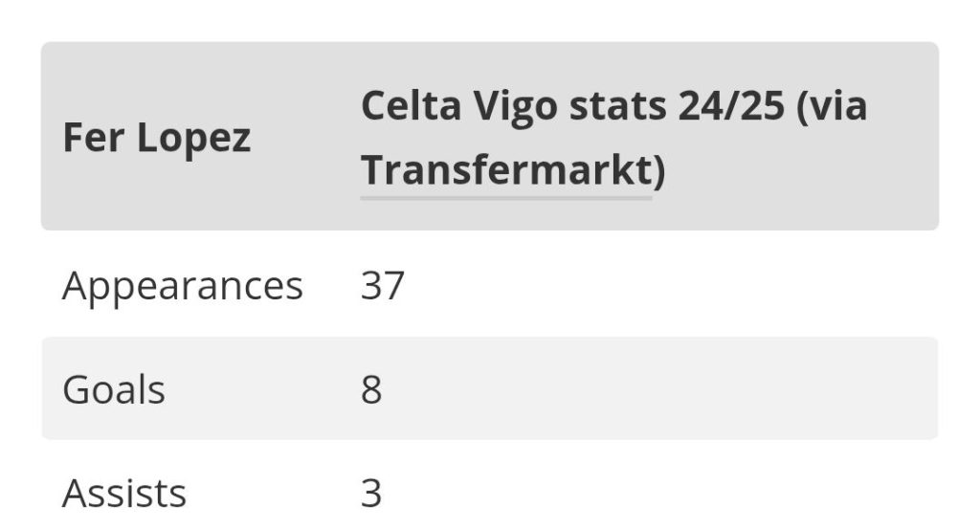Click the 24/25 season text

coord(731,105)
